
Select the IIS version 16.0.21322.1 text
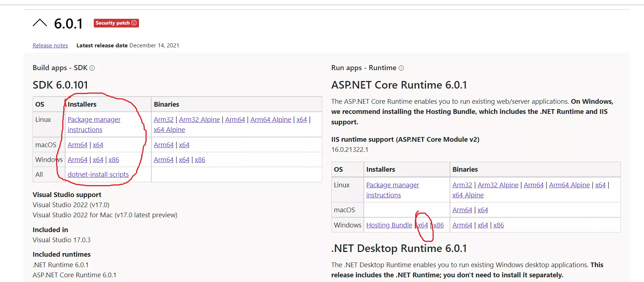tap(350, 149)
